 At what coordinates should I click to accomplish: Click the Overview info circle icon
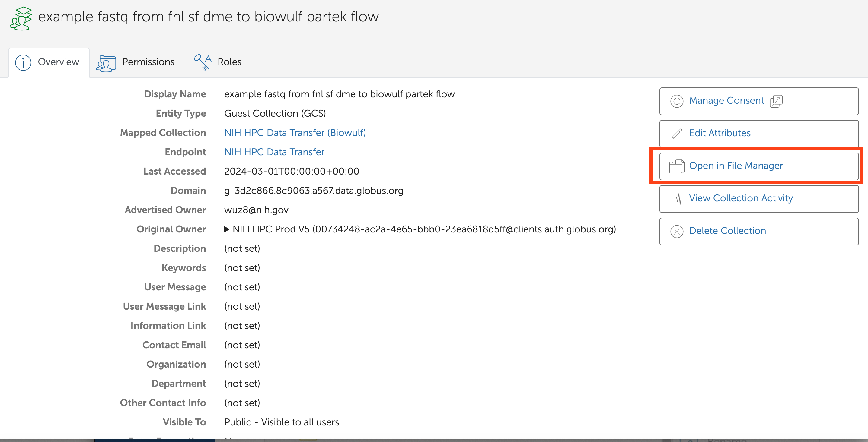pos(23,62)
